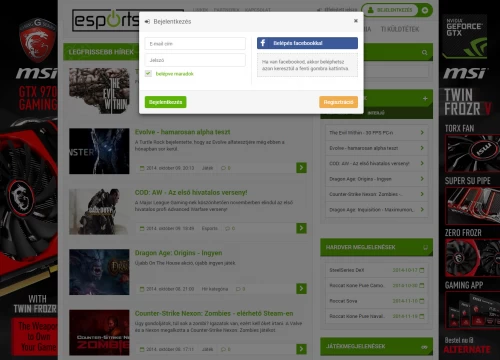Open Counter-Strike Nexon article arrow
This screenshot has width=500, height=360.
click(301, 349)
